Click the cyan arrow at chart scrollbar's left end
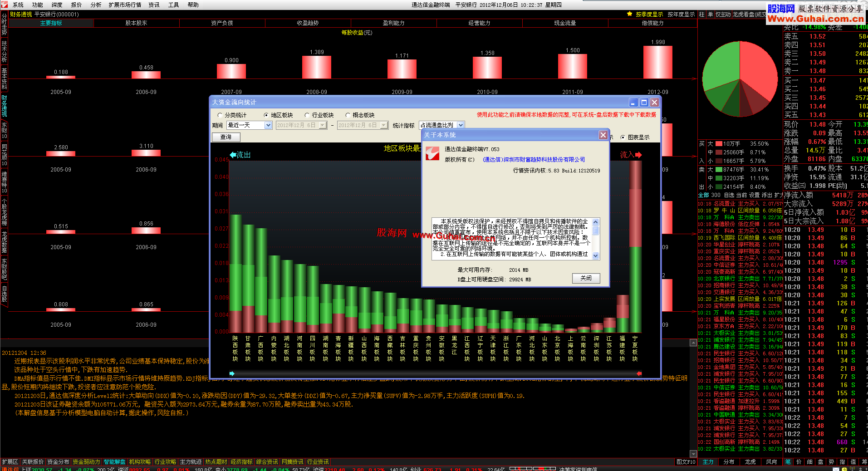 coord(232,373)
